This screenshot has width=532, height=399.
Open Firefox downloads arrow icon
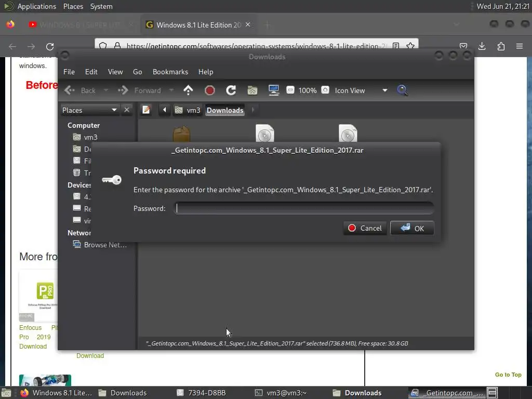tap(482, 46)
